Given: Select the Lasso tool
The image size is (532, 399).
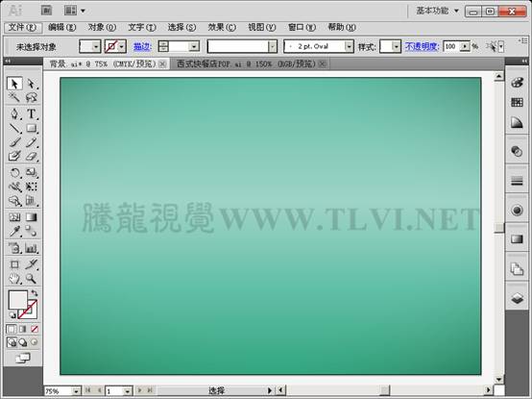Looking at the screenshot, I should tap(32, 97).
